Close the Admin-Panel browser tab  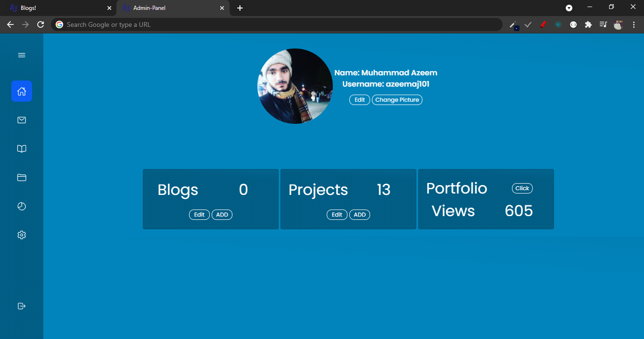click(222, 8)
